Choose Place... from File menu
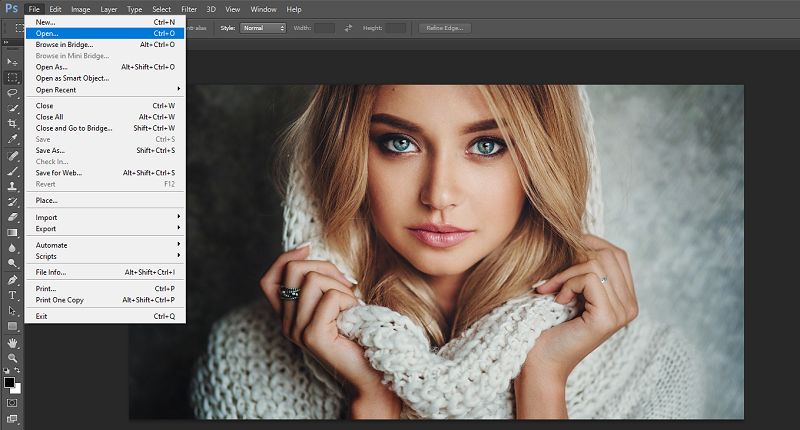Screen dimensions: 800x430 [105, 200]
